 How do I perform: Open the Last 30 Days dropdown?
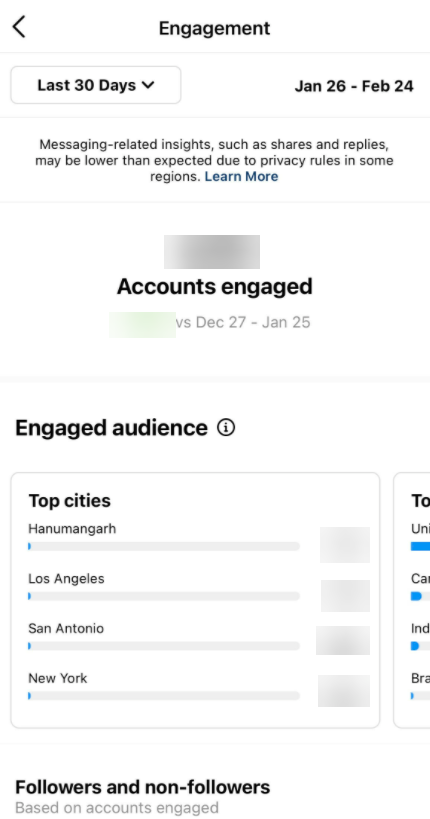[96, 85]
